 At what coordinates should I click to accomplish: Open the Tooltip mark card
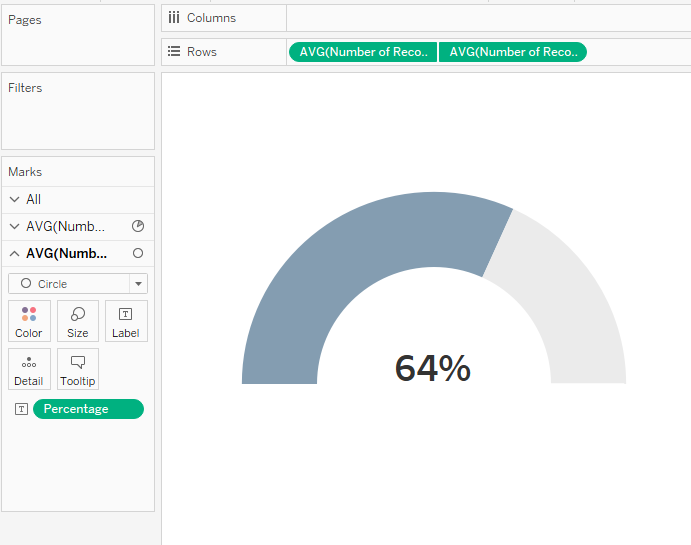pos(78,369)
